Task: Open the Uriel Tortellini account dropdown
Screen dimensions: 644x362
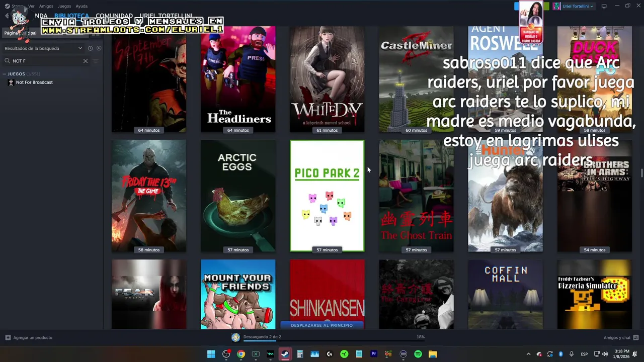Action: pyautogui.click(x=574, y=6)
